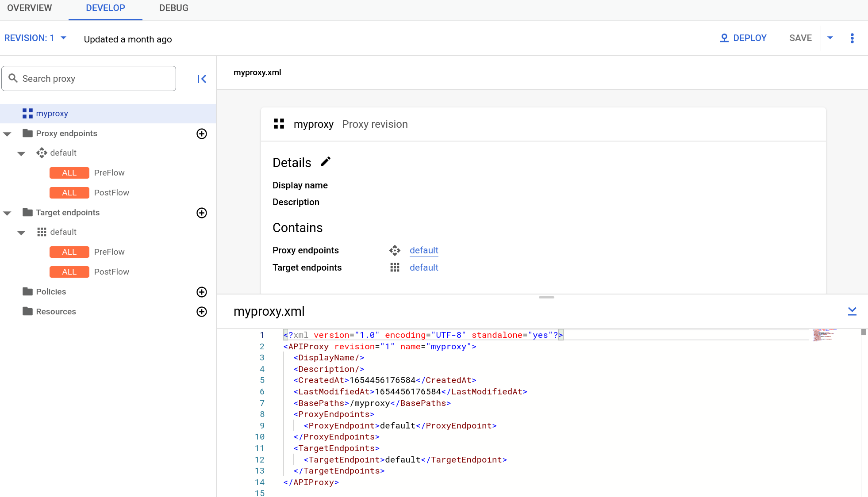Image resolution: width=868 pixels, height=497 pixels.
Task: Click the default Target endpoint link
Action: 423,268
